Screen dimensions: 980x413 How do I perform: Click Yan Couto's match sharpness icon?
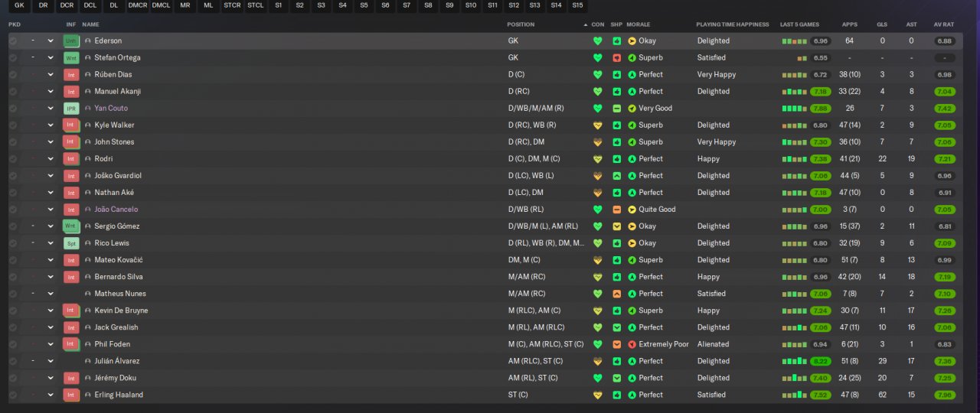click(617, 108)
